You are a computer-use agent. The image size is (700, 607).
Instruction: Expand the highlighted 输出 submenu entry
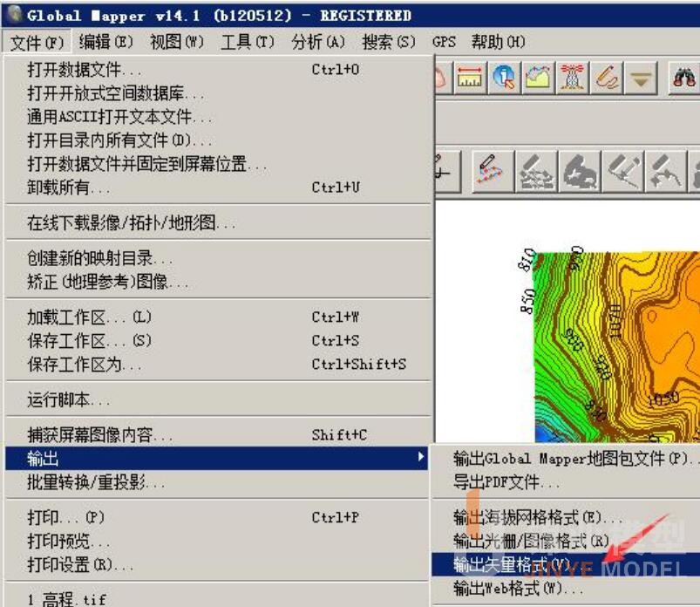click(216, 458)
